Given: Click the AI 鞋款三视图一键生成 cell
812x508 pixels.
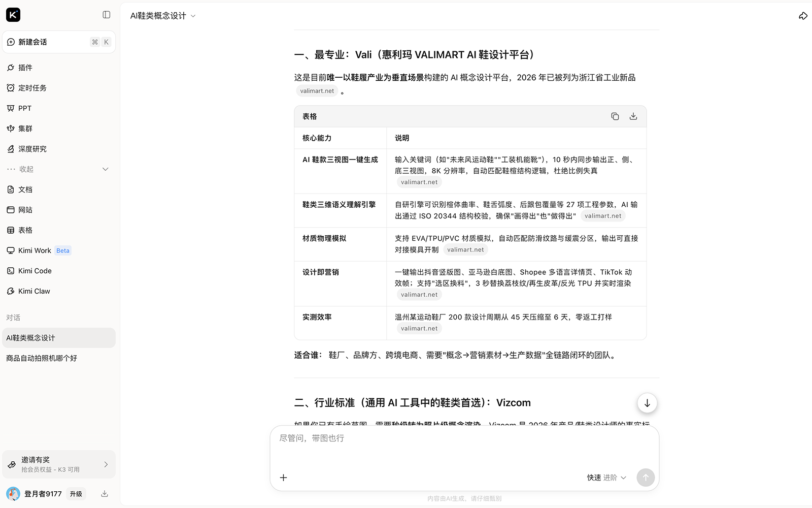Looking at the screenshot, I should pyautogui.click(x=341, y=171).
